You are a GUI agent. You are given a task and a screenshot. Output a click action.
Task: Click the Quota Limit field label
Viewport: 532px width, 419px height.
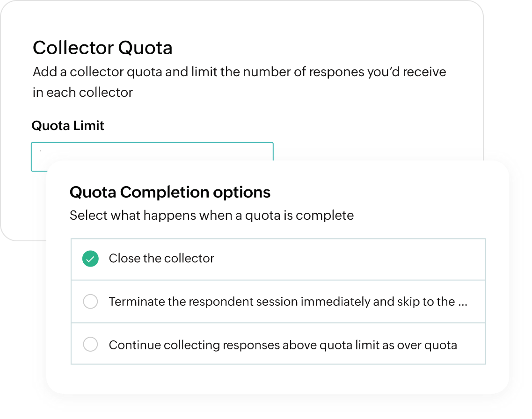(68, 125)
